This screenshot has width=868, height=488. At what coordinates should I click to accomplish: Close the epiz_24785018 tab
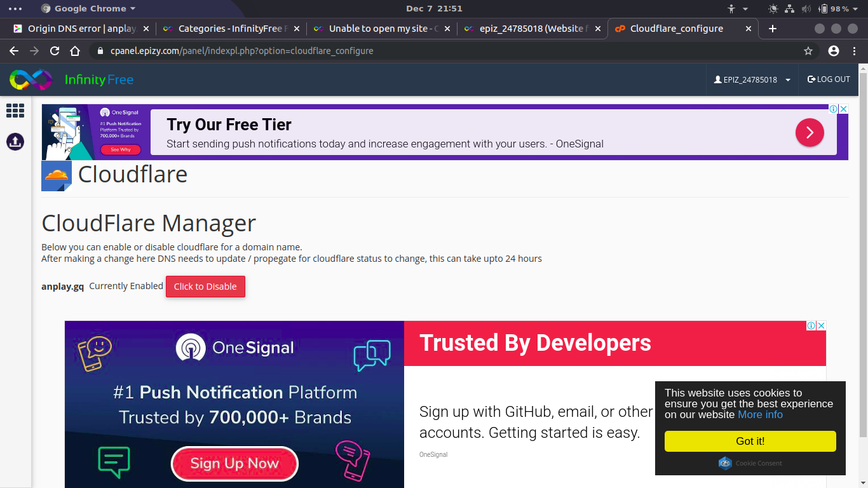tap(597, 29)
